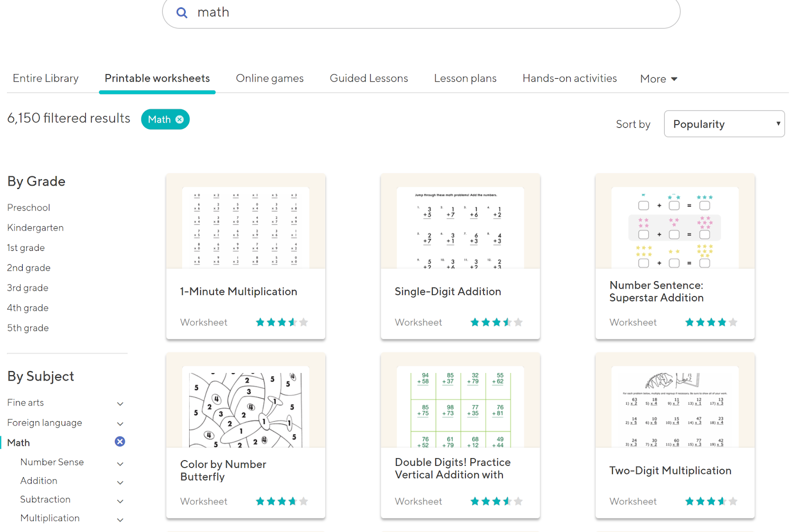Expand the More tab menu
This screenshot has height=532, width=792.
pos(658,79)
